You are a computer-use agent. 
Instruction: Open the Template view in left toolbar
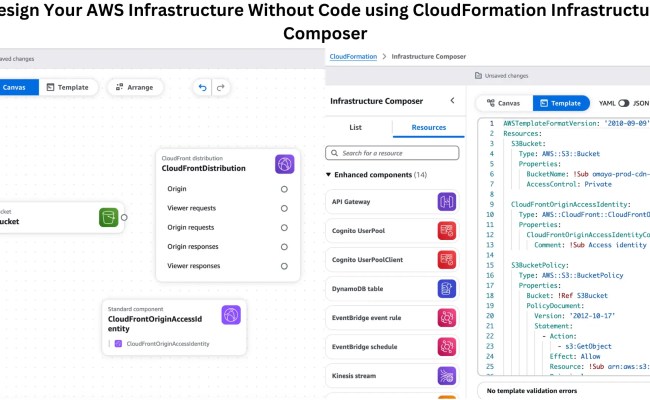pos(68,87)
